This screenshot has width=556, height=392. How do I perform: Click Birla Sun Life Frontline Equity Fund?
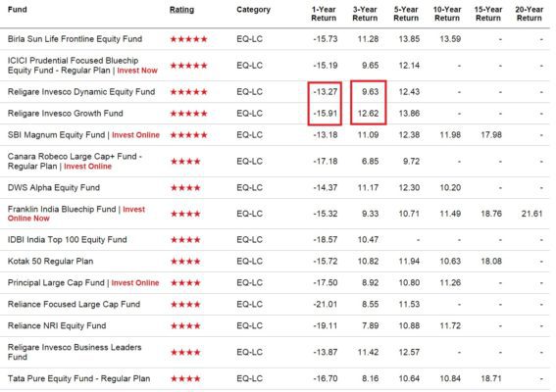click(x=75, y=39)
